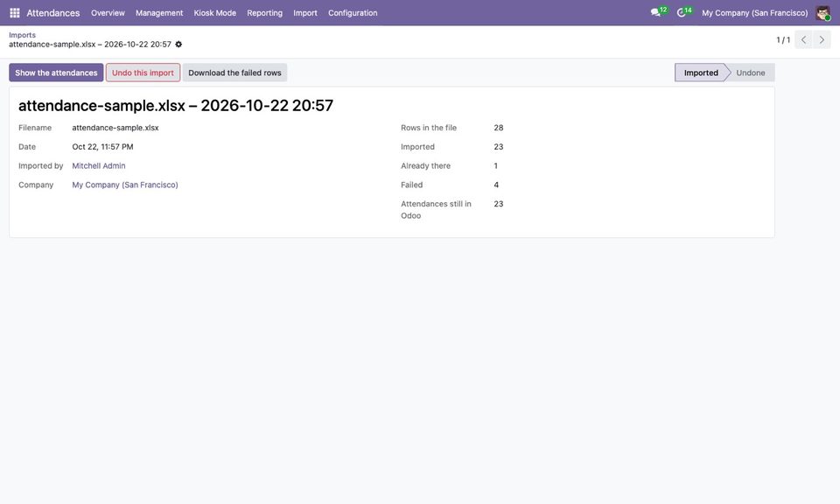Open the activities clock icon with 14 badge
Image resolution: width=840 pixels, height=504 pixels.
tap(683, 11)
